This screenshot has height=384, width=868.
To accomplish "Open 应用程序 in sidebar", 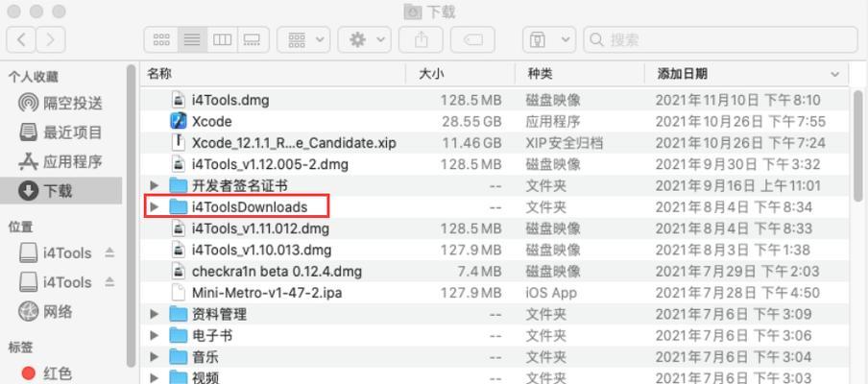I will [x=60, y=162].
